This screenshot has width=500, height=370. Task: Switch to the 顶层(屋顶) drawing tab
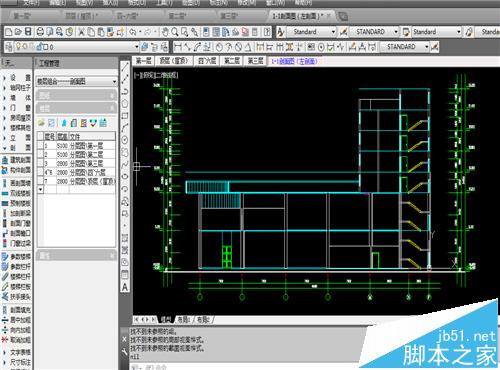tap(174, 61)
